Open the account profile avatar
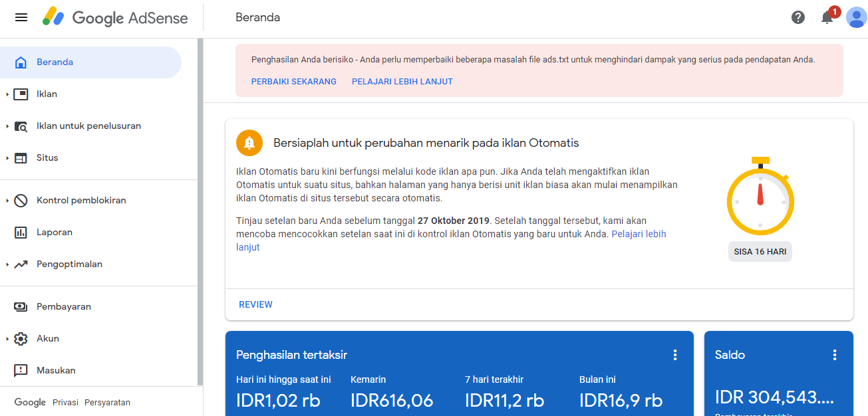Viewport: 868px width, 416px height. click(x=855, y=17)
